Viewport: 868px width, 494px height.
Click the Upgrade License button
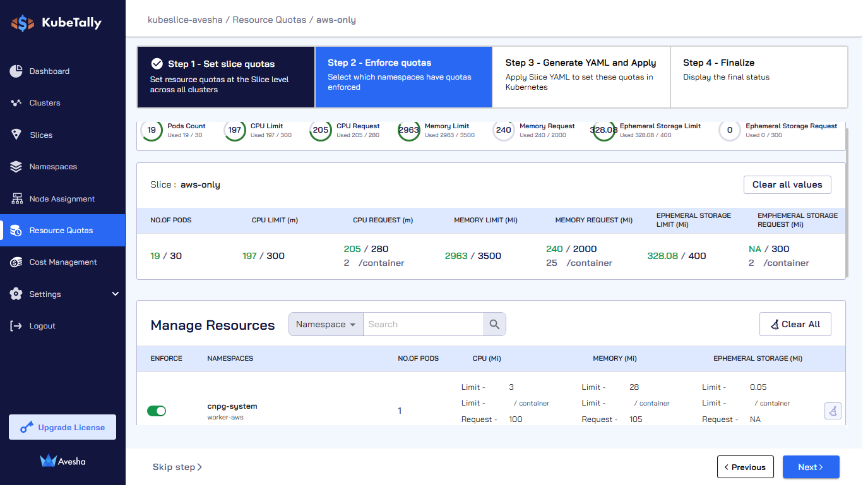tap(62, 427)
